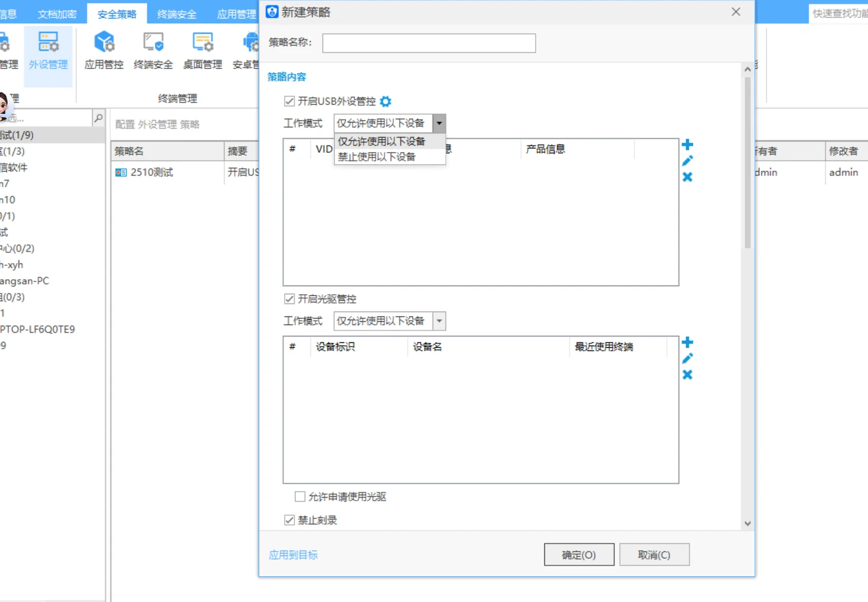Click 策略名 column header
This screenshot has height=602, width=868.
(168, 151)
